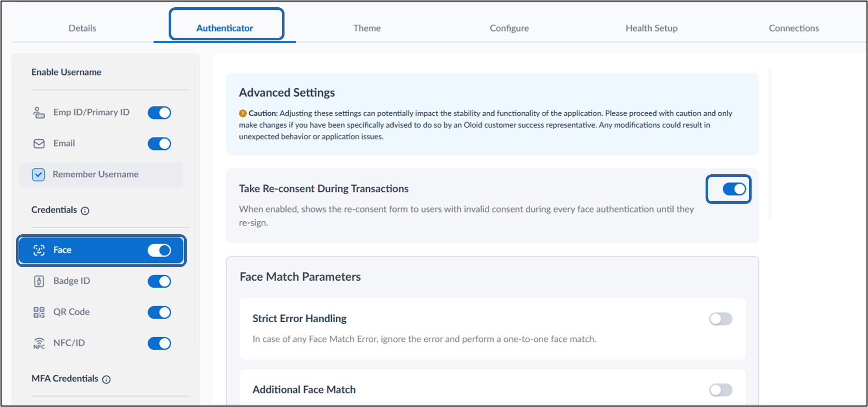Enable Strict Error Handling toggle
The height and width of the screenshot is (407, 868).
[721, 319]
